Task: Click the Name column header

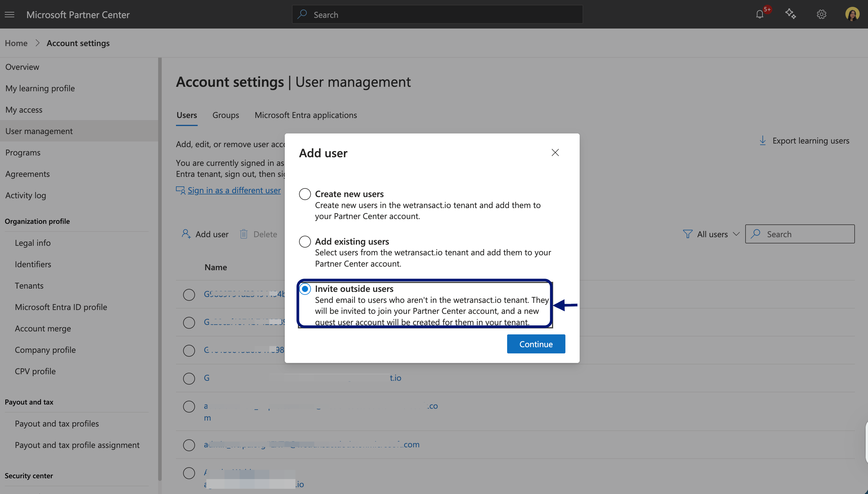Action: [216, 267]
